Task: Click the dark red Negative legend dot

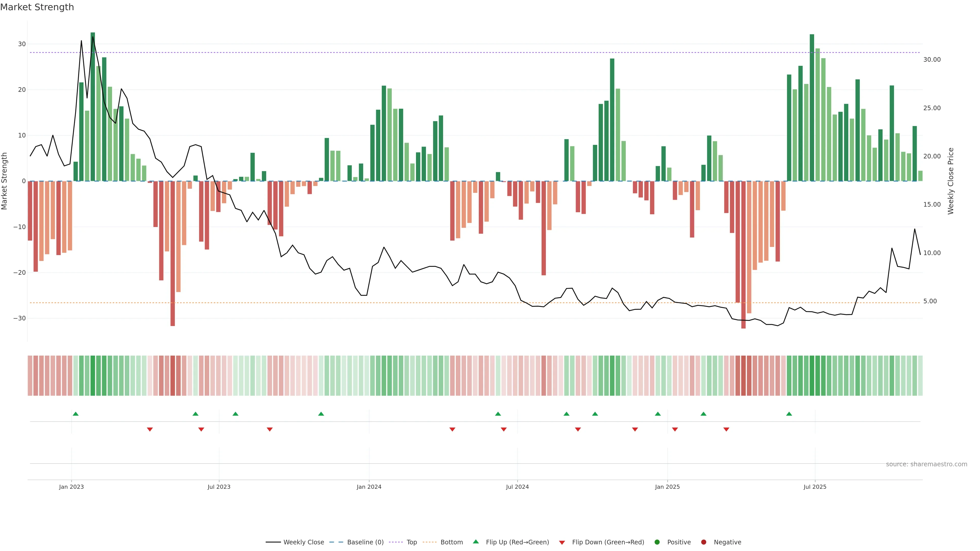Action: [x=703, y=542]
